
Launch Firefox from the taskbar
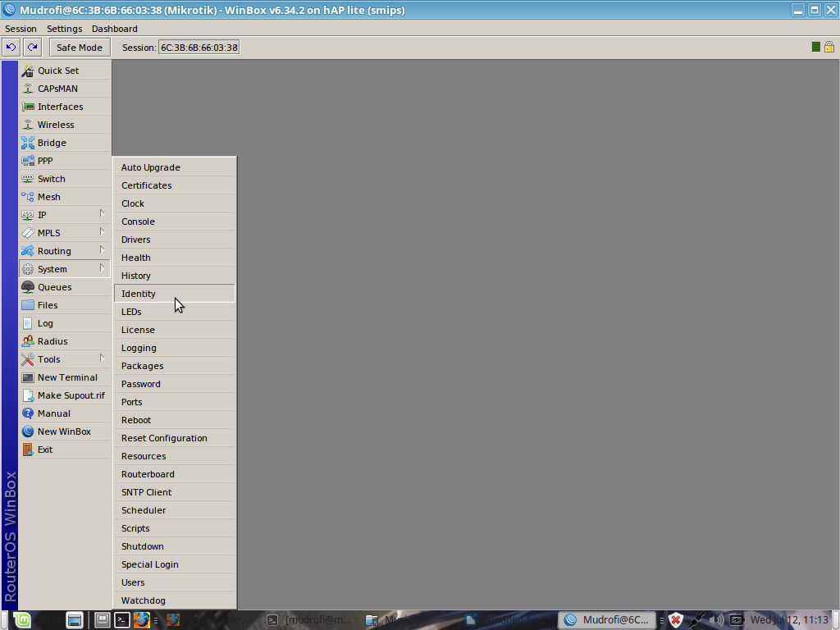[x=142, y=620]
